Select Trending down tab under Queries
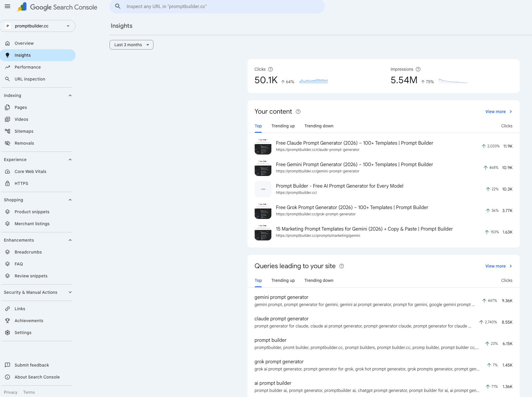This screenshot has width=532, height=397. point(319,280)
